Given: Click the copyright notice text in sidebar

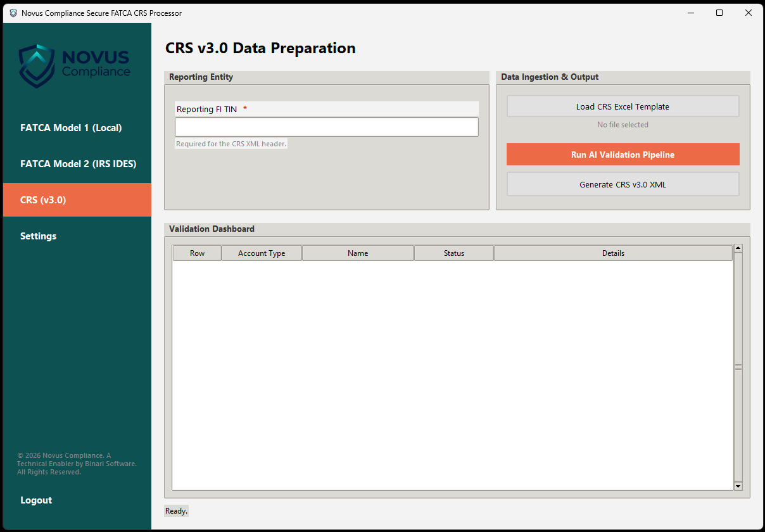Looking at the screenshot, I should coord(77,464).
